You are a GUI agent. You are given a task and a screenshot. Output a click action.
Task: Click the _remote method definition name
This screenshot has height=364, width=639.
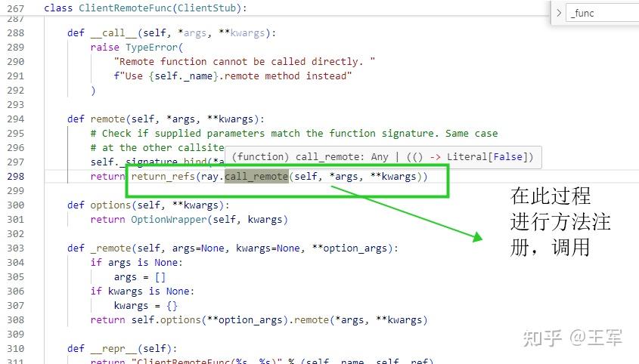click(111, 248)
